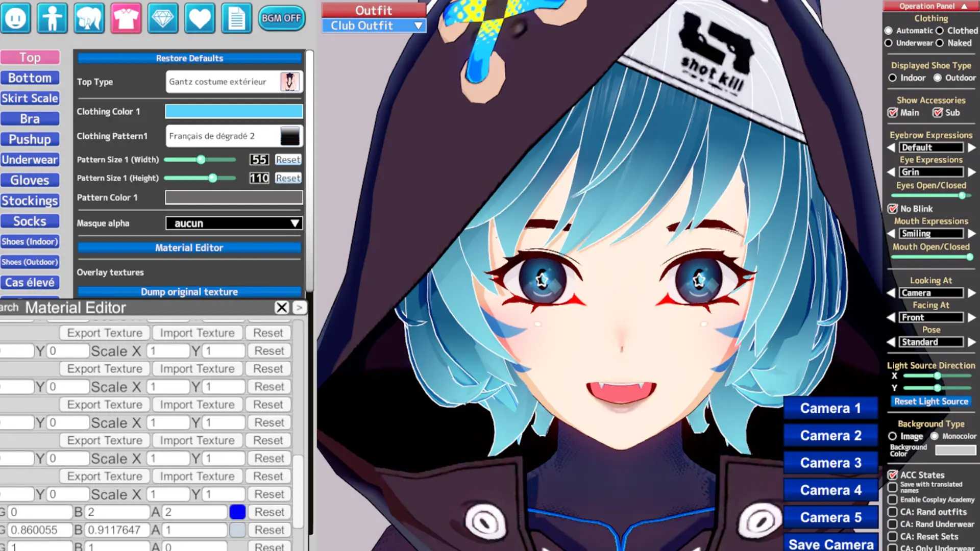Viewport: 980px width, 551px height.
Task: Open the character card icon
Action: (236, 18)
